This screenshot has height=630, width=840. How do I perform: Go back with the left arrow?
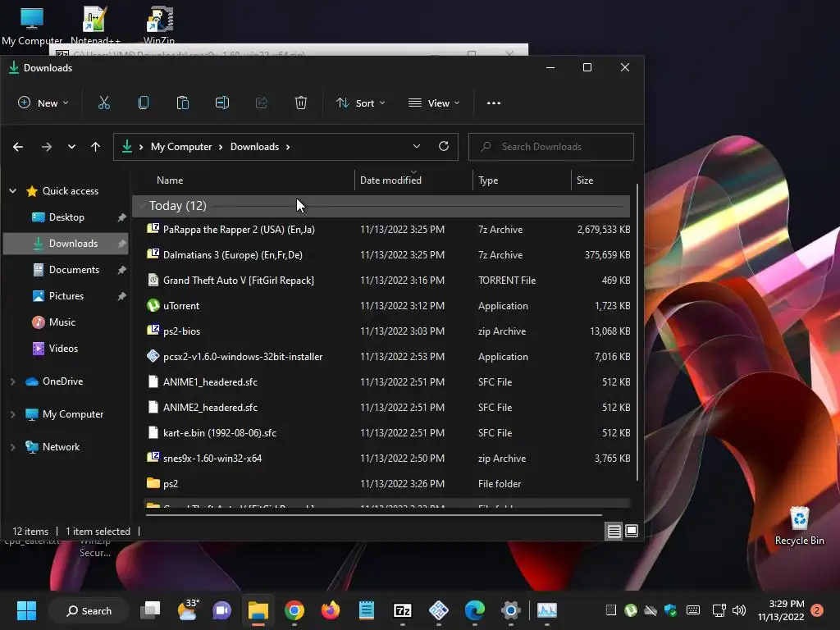point(18,147)
